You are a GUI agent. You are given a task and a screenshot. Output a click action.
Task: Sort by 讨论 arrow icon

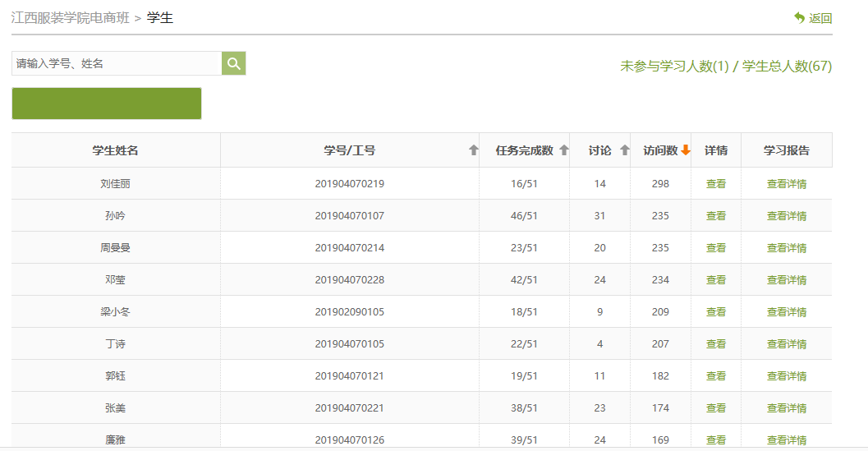point(624,150)
